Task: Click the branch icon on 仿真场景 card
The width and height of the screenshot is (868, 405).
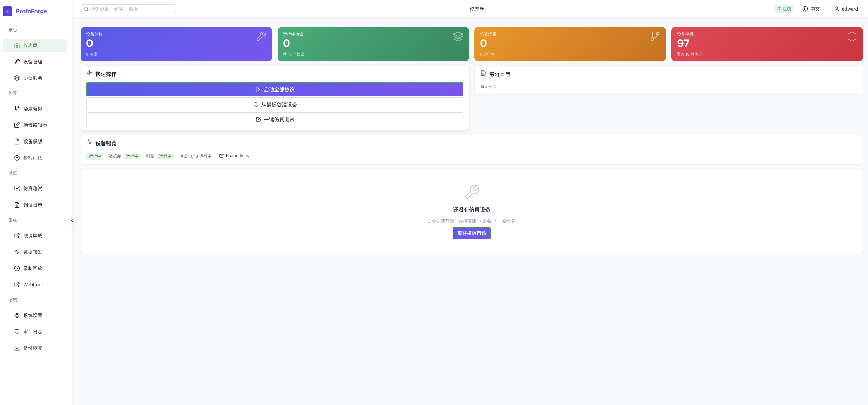Action: pos(655,36)
